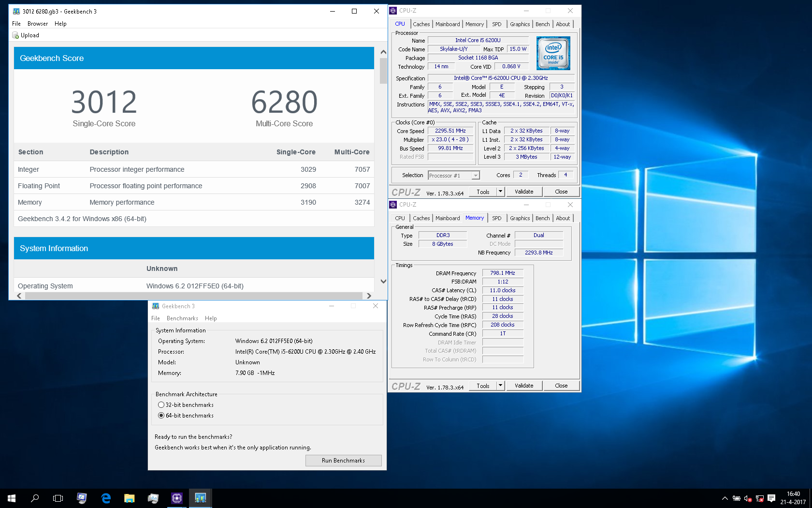Click Close button in upper CPU-Z window

click(561, 192)
